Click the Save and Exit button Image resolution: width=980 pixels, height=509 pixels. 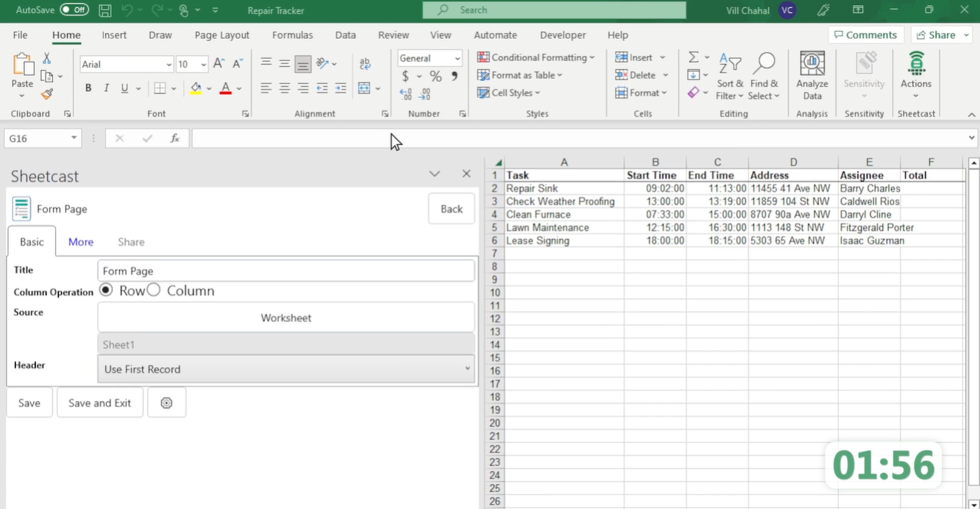(x=99, y=402)
